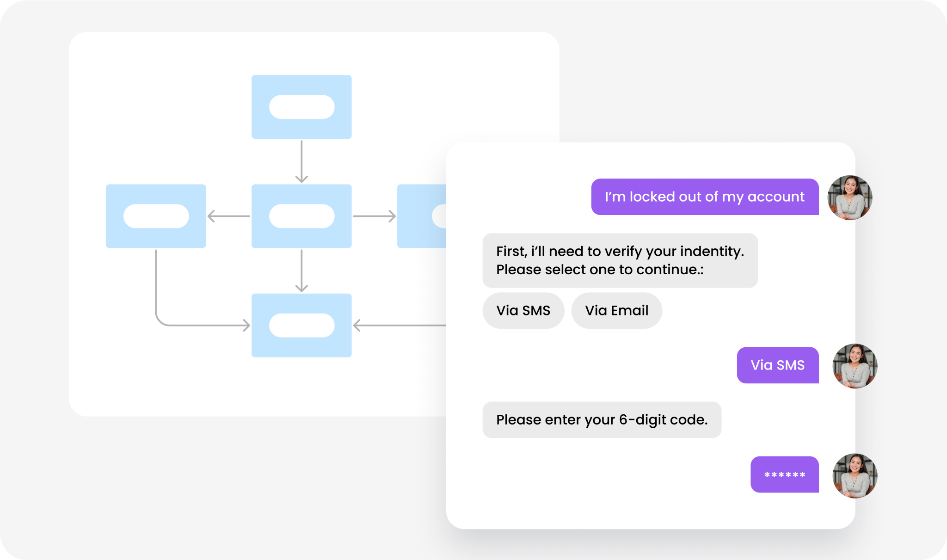Choose the "Via Email" verification option
Viewport: 947px width, 560px height.
click(x=616, y=310)
